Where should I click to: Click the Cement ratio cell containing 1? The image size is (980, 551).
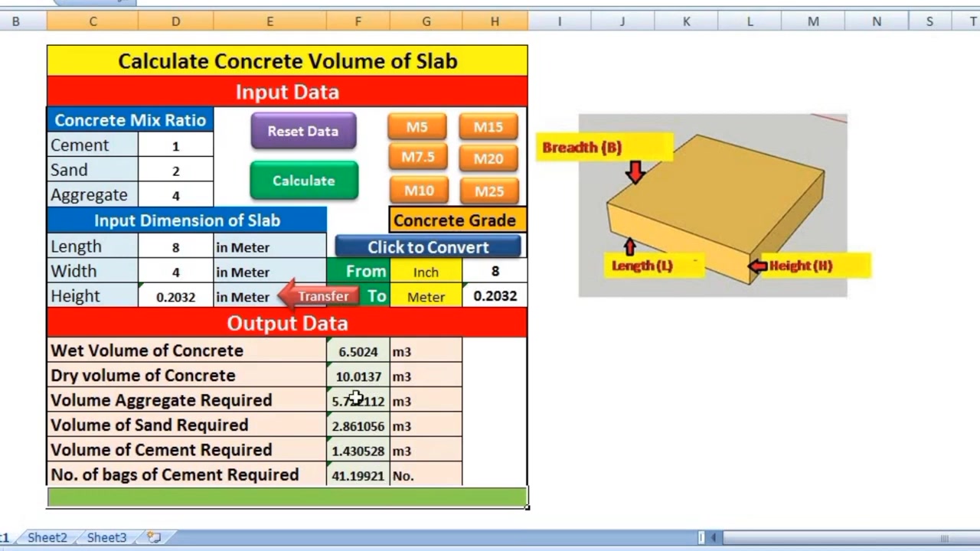click(x=175, y=145)
